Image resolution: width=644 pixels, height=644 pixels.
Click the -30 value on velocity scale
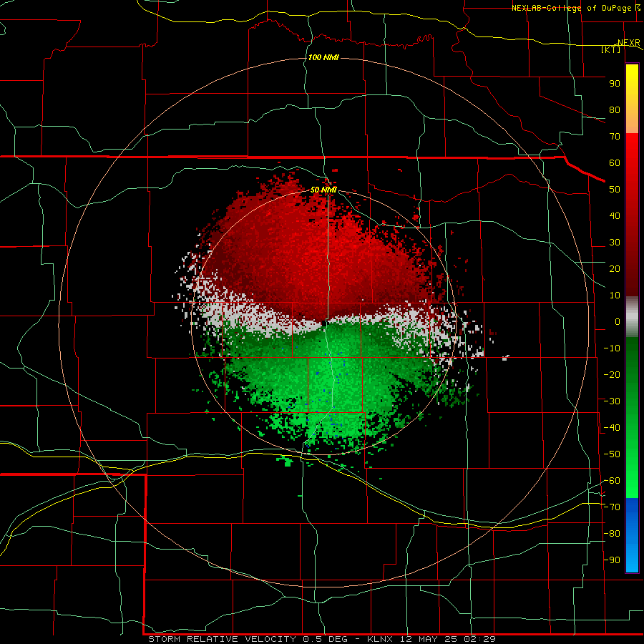click(x=612, y=401)
